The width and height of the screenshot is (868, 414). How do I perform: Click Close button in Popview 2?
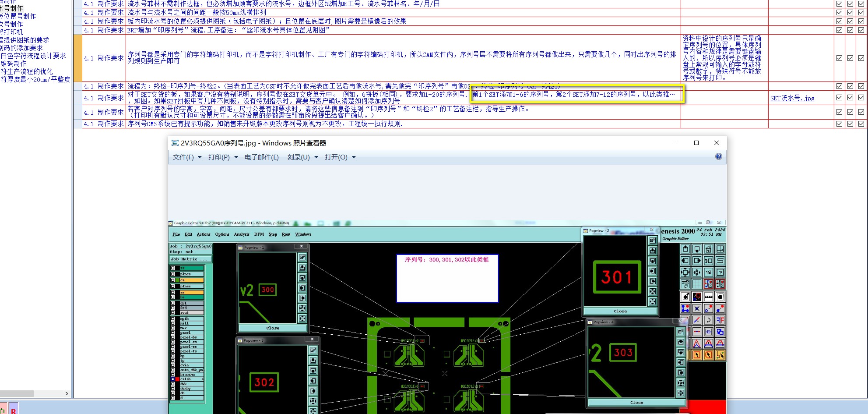(x=620, y=311)
